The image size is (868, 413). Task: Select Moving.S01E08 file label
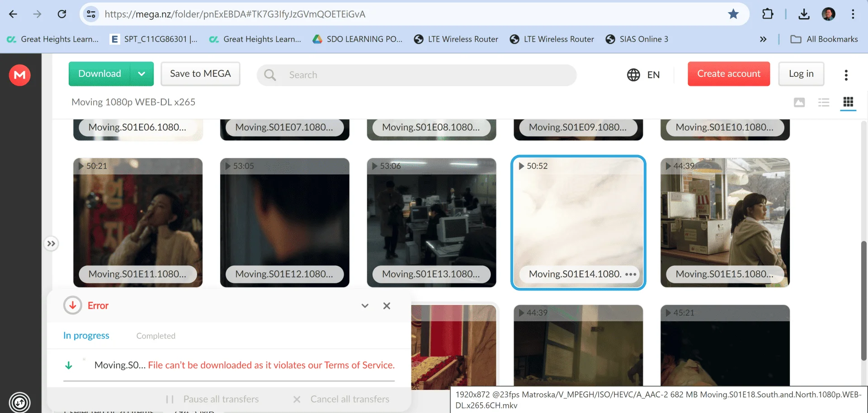[431, 127]
